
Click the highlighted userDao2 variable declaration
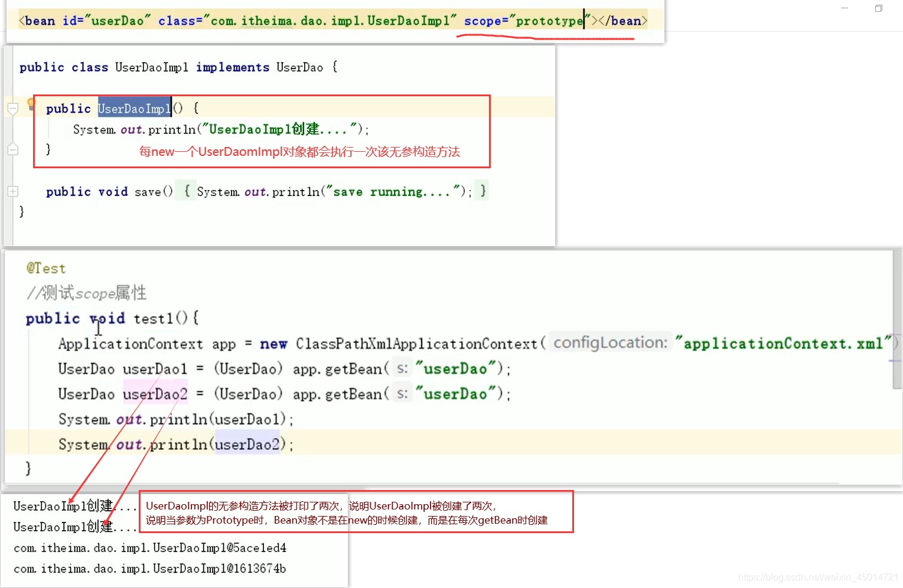pyautogui.click(x=155, y=394)
